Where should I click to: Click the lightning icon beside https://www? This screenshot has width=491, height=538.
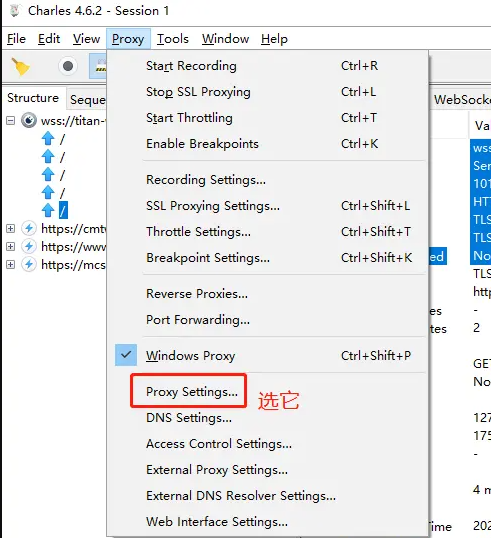click(x=29, y=246)
